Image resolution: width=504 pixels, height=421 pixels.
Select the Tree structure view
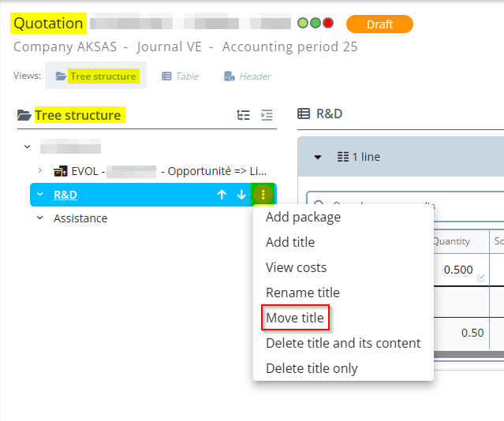(x=95, y=76)
